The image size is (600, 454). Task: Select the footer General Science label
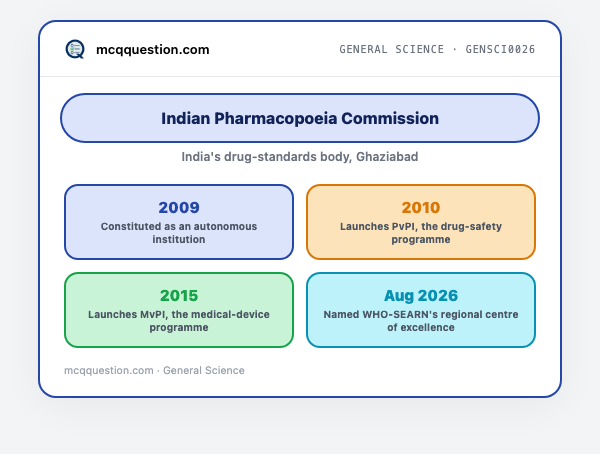pyautogui.click(x=204, y=371)
